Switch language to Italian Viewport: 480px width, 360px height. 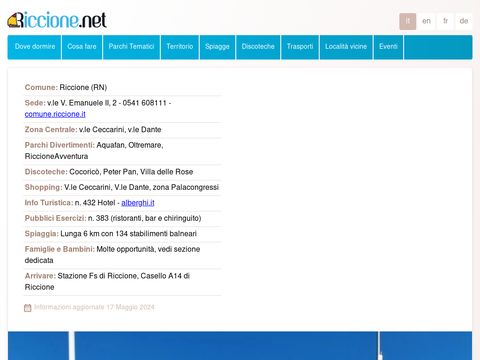[x=408, y=21]
